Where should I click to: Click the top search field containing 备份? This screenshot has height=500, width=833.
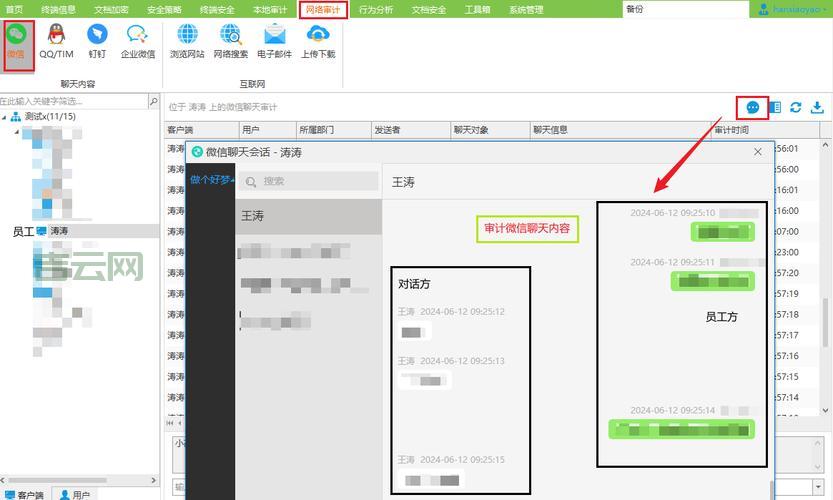[685, 9]
